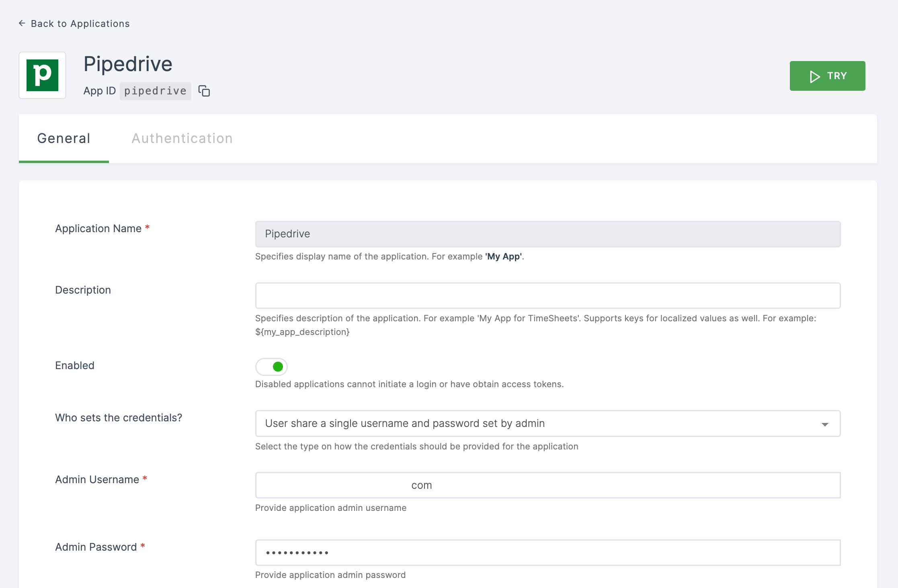The image size is (898, 588).
Task: Select the General tab
Action: tap(64, 138)
